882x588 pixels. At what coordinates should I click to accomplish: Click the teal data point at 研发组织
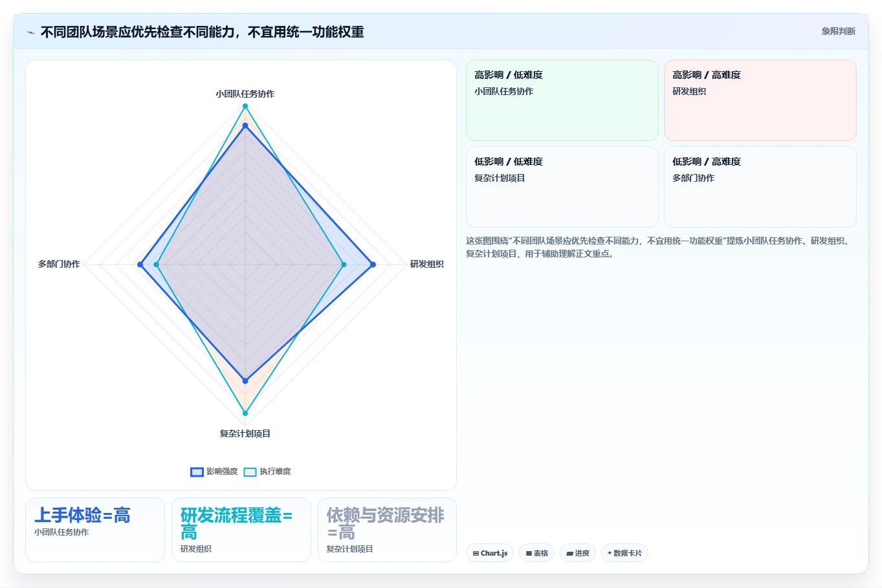point(344,265)
